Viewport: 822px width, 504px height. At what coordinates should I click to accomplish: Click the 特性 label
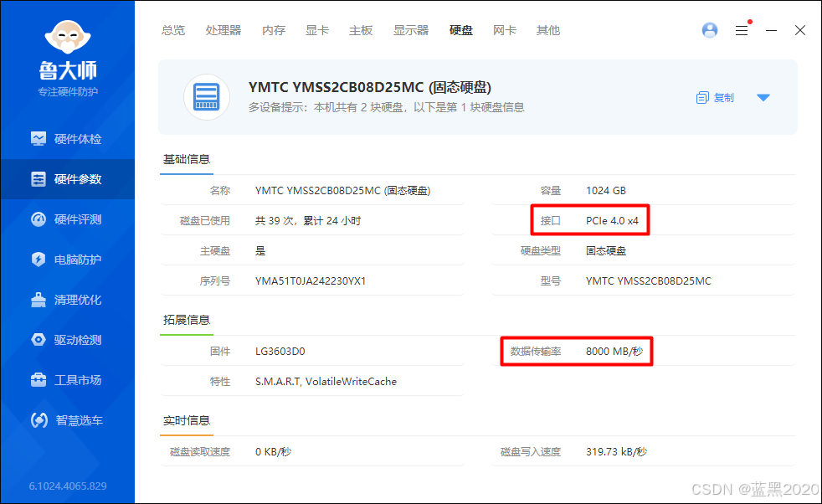click(x=220, y=382)
